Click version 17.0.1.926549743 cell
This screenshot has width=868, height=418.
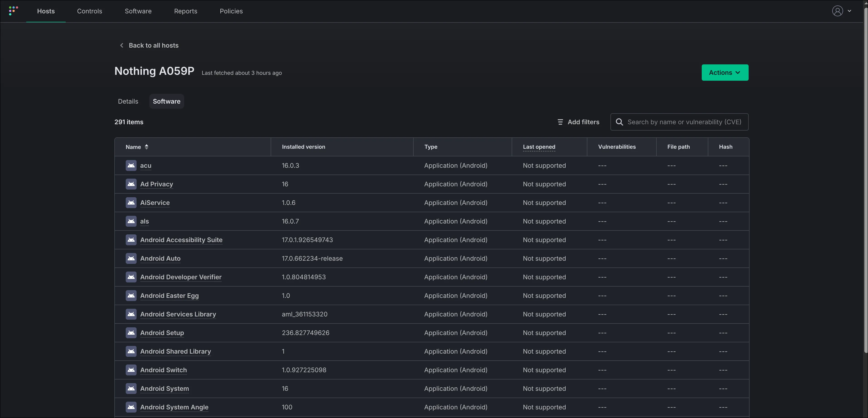(307, 240)
